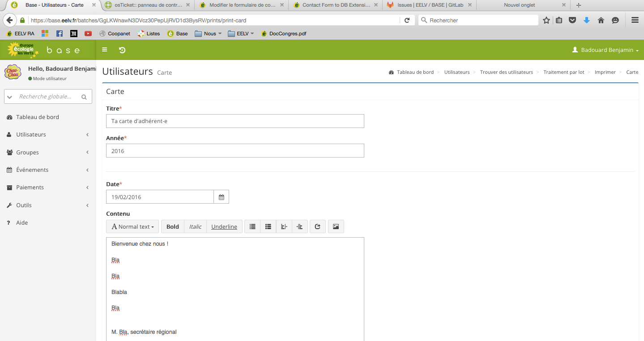The height and width of the screenshot is (341, 644).
Task: Click the outdent icon in editor toolbar
Action: pos(284,226)
